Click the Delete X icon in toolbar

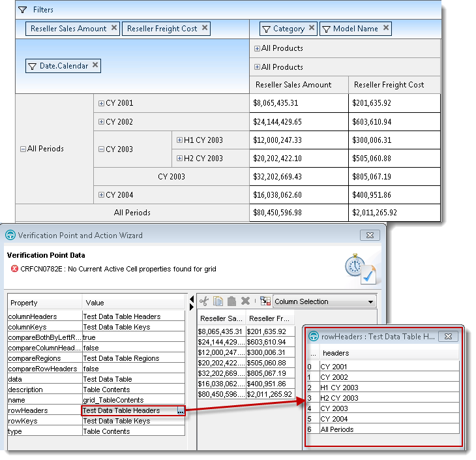tap(246, 301)
